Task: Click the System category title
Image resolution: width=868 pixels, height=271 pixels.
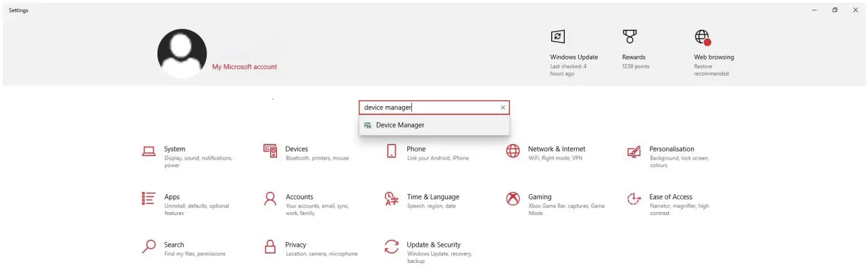Action: [x=174, y=149]
